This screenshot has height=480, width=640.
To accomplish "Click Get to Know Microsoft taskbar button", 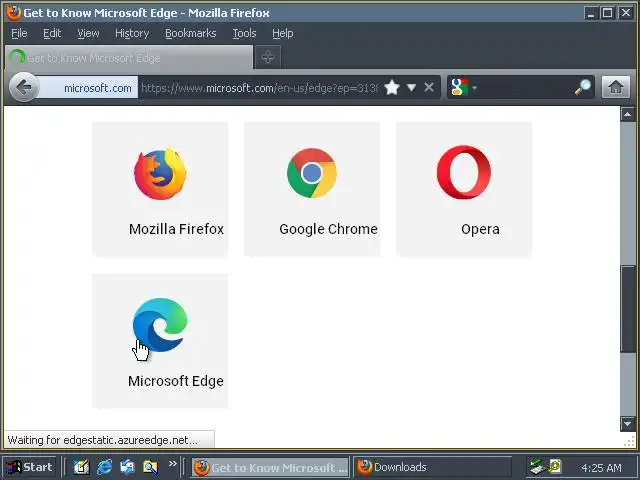I will 270,467.
